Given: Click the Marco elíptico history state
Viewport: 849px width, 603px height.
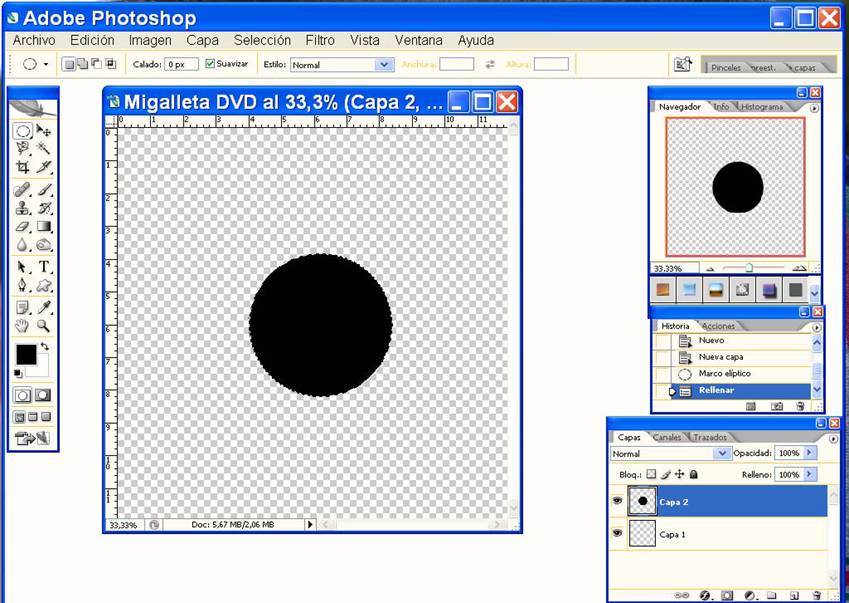Looking at the screenshot, I should tap(724, 374).
